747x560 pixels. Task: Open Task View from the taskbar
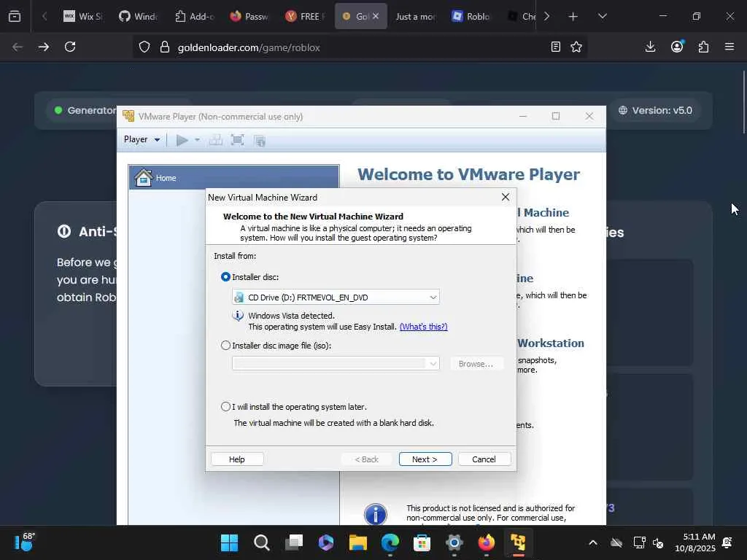[294, 542]
